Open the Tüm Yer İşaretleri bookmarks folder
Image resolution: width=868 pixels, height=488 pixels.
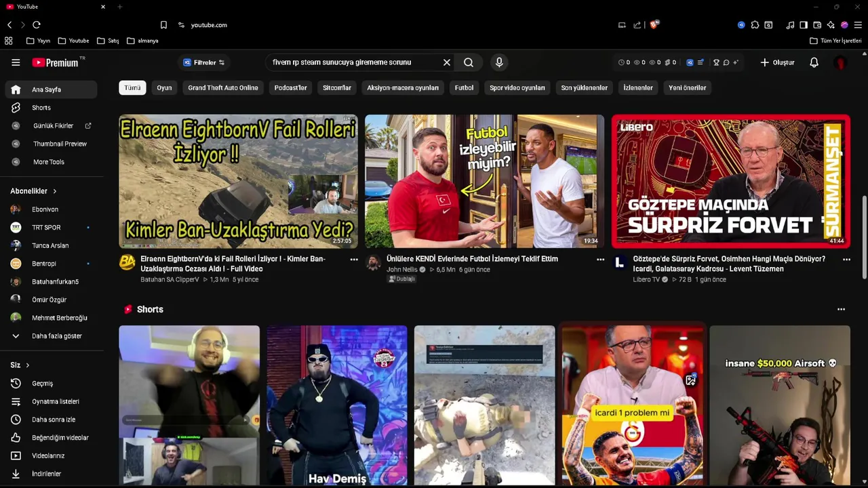[x=835, y=41]
